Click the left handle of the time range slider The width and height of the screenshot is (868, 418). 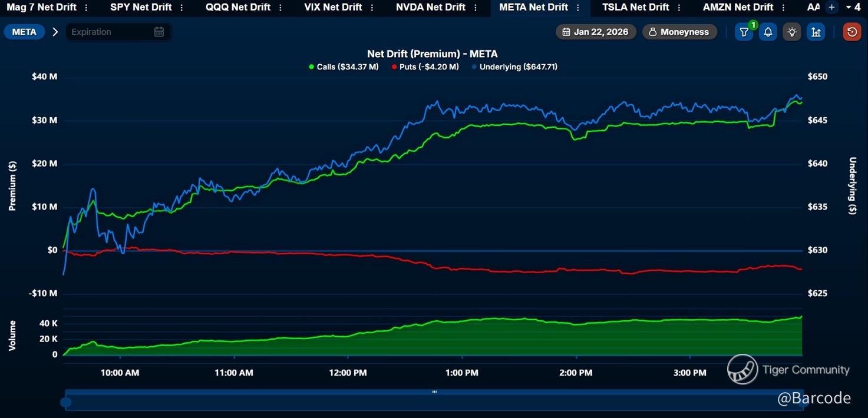[66, 403]
